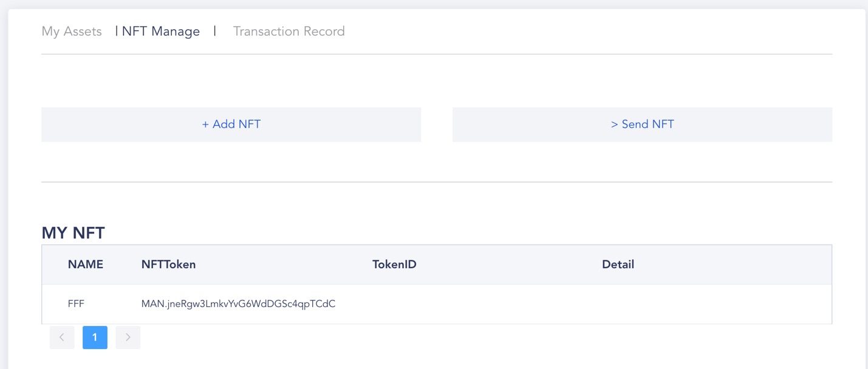868x369 pixels.
Task: Go to previous page arrow
Action: (62, 337)
